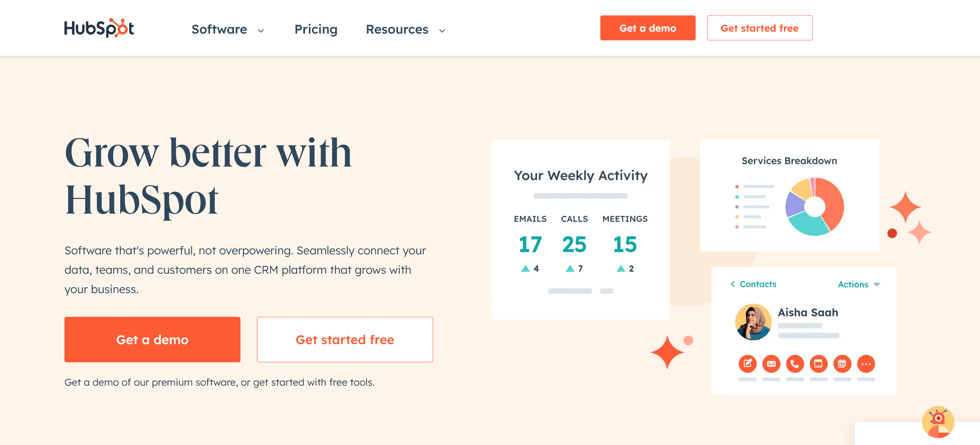Click the Get started free outline button
The image size is (980, 445).
click(x=759, y=28)
